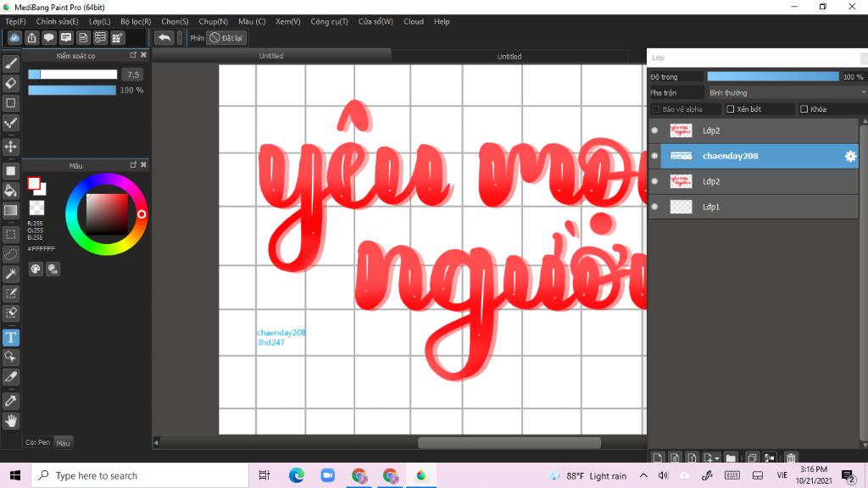The image size is (868, 488).
Task: Open the Bộ lọc(R) menu
Action: 136,21
